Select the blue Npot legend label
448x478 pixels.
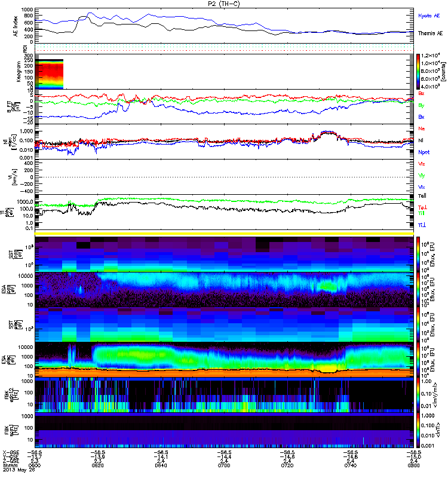pos(424,152)
